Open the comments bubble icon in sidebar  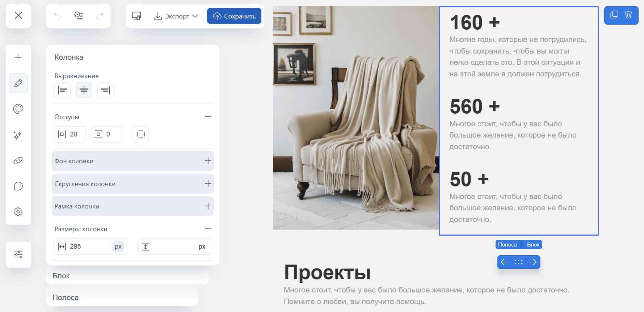(x=18, y=186)
